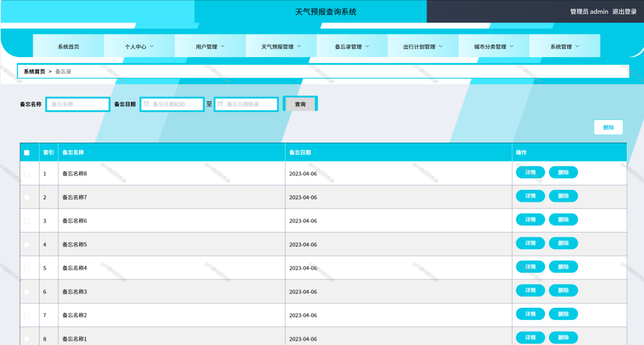
Task: Click the 索引 column header
Action: pos(48,153)
